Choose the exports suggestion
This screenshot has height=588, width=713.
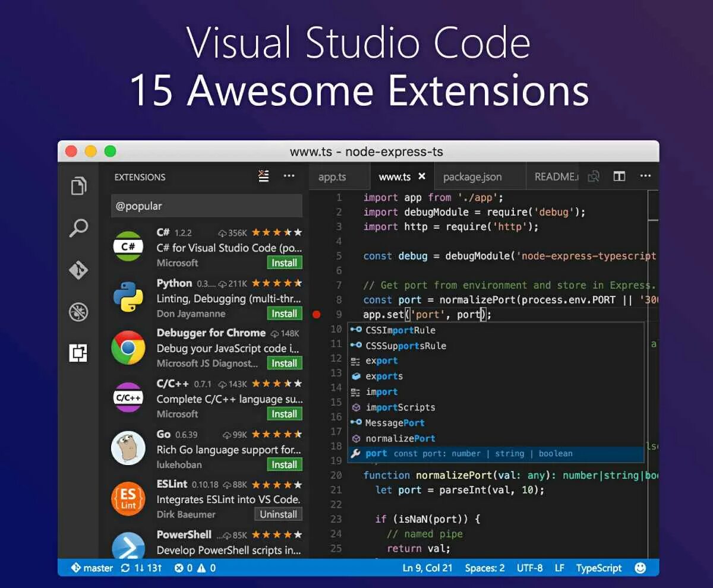click(x=496, y=376)
